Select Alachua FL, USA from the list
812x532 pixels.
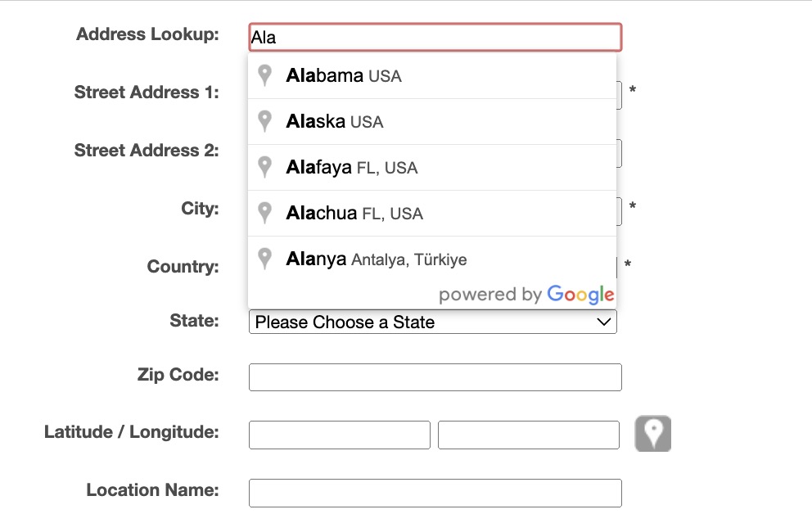(354, 214)
